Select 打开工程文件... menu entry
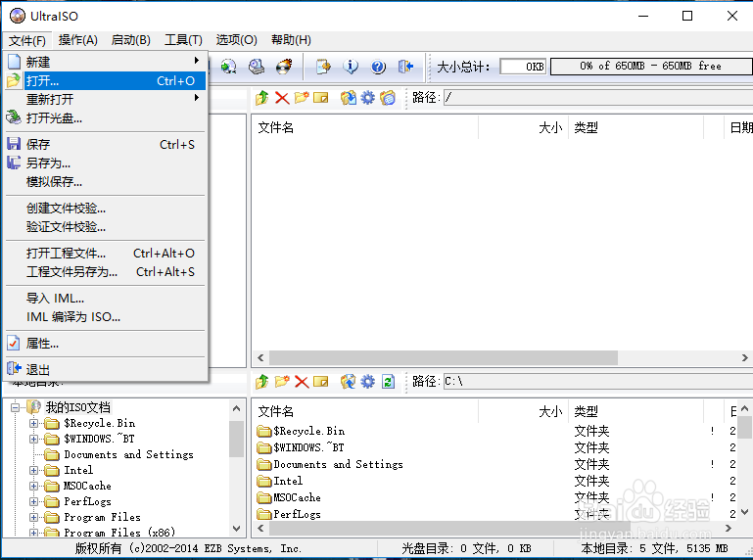 [106, 254]
